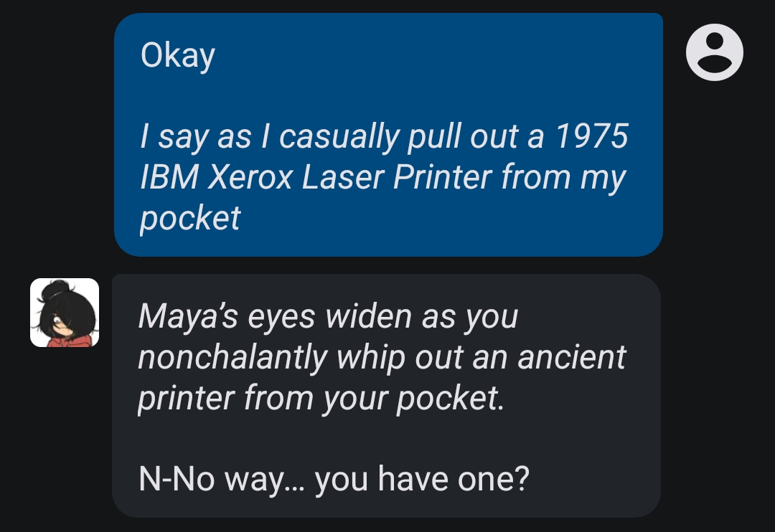Viewport: 775px width, 532px height.
Task: Click "nonchalantly whip out an ancient" line
Action: pos(382,356)
